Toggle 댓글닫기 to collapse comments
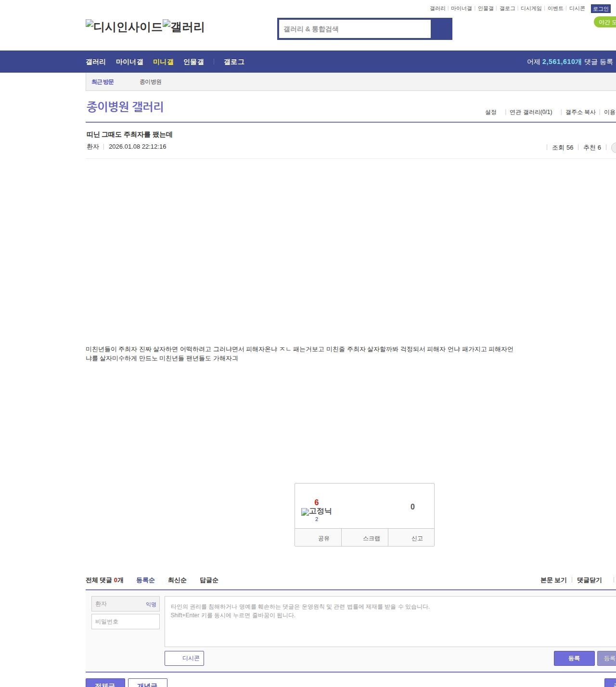 [x=589, y=580]
